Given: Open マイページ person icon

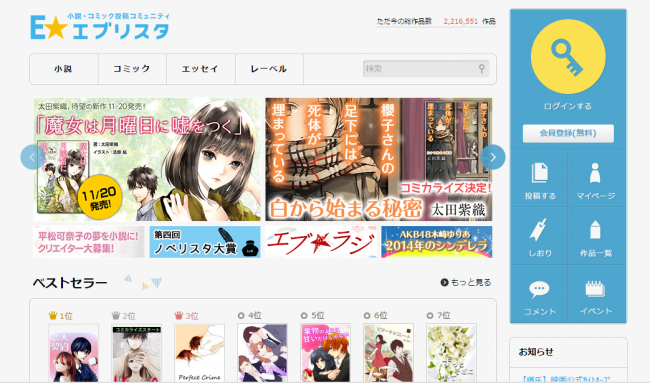Looking at the screenshot, I should click(x=595, y=173).
